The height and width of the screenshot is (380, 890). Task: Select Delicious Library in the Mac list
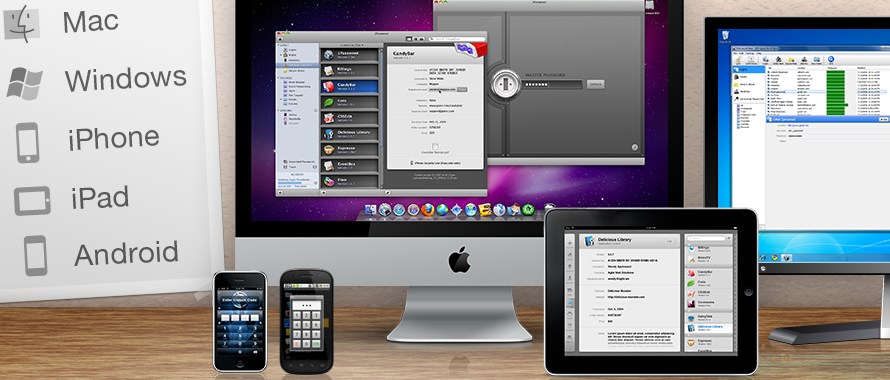click(349, 135)
